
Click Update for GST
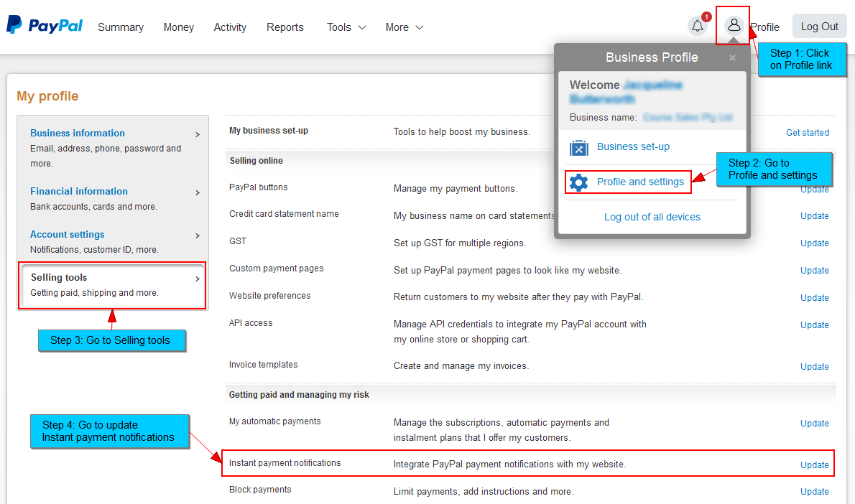coord(815,243)
